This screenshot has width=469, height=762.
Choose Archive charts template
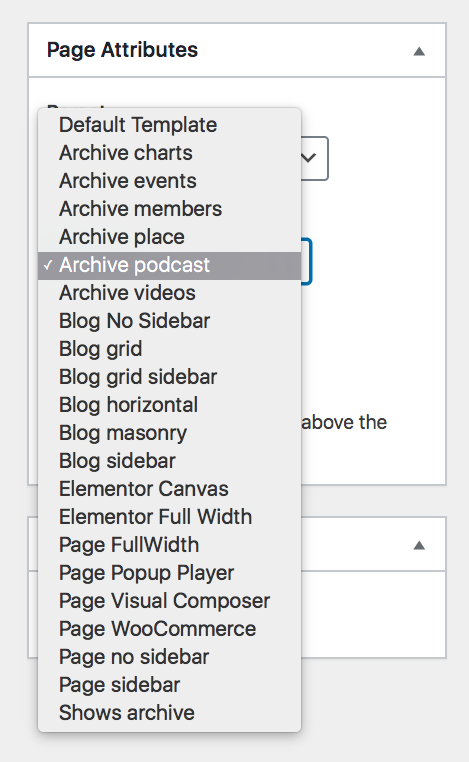click(x=169, y=153)
